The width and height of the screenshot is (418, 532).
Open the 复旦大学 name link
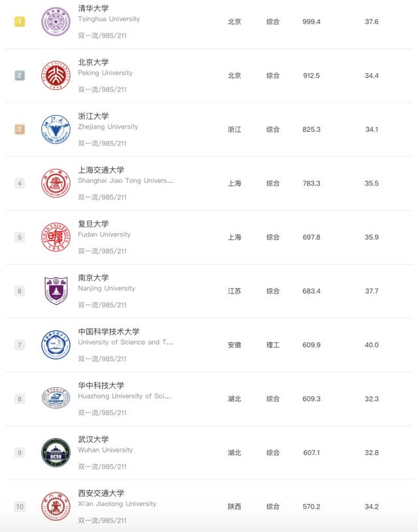[93, 224]
